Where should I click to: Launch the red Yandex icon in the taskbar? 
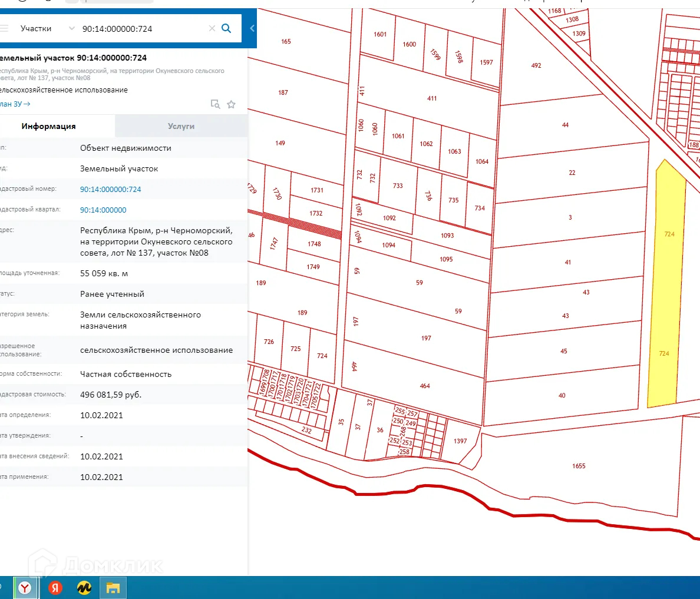(x=55, y=587)
